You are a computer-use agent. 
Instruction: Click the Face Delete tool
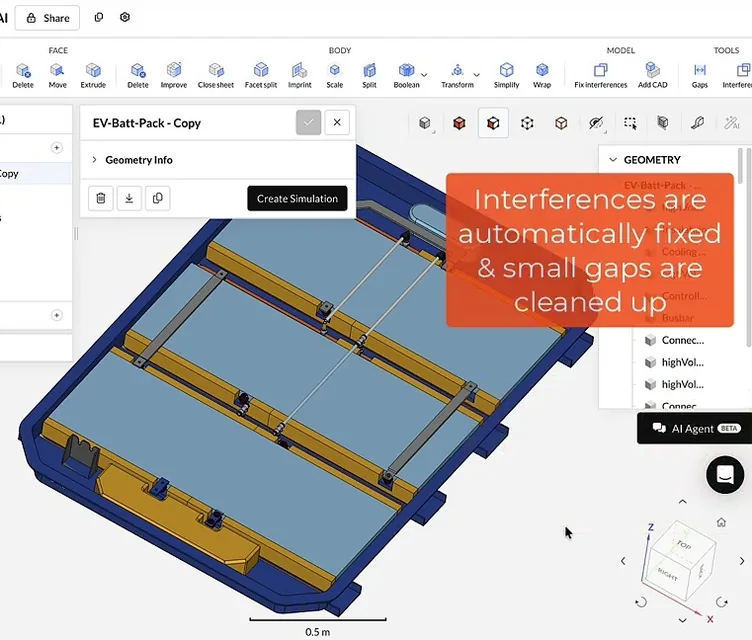click(x=23, y=75)
